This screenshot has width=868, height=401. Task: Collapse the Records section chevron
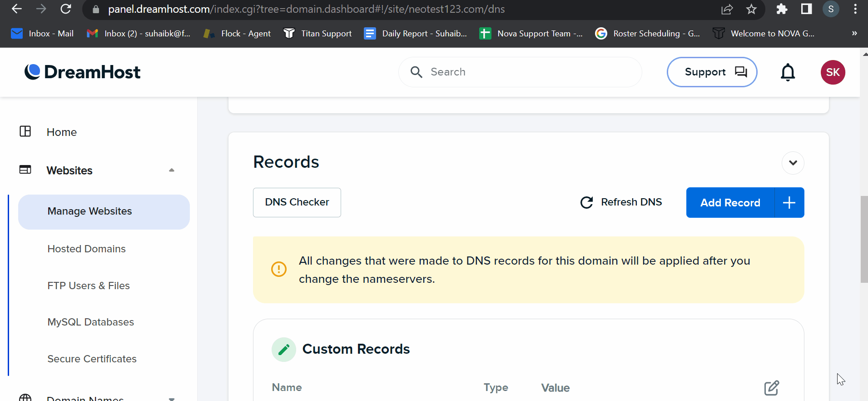point(793,163)
